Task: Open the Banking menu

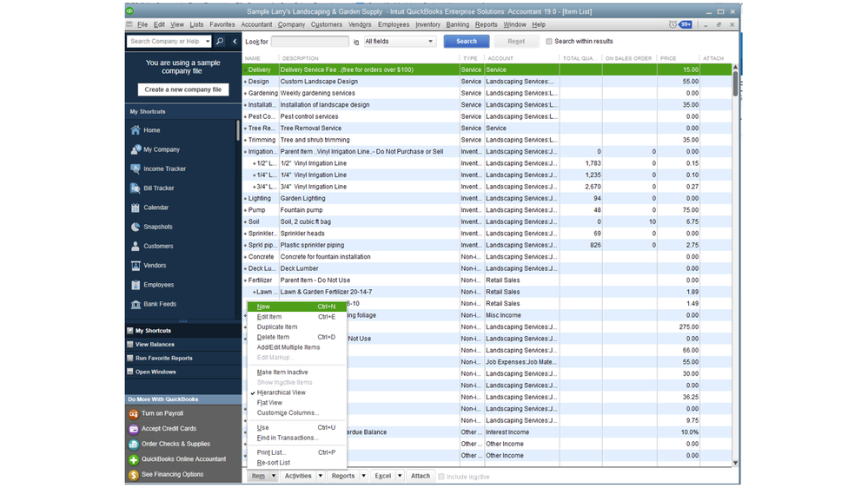Action: [x=457, y=24]
